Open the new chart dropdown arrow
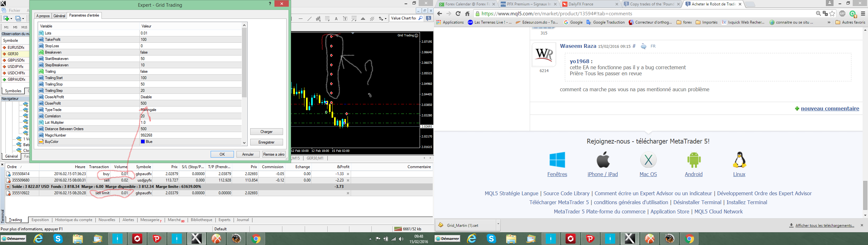This screenshot has width=868, height=245. [x=11, y=19]
